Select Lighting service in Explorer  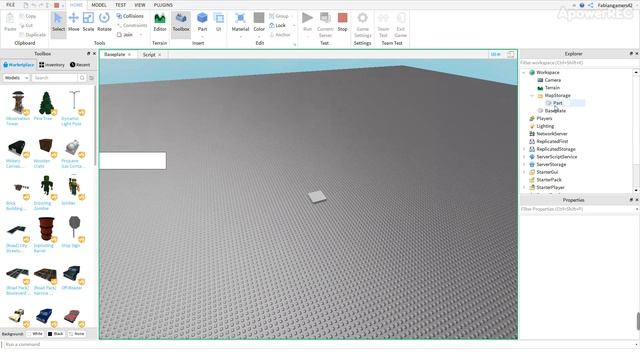(x=545, y=126)
